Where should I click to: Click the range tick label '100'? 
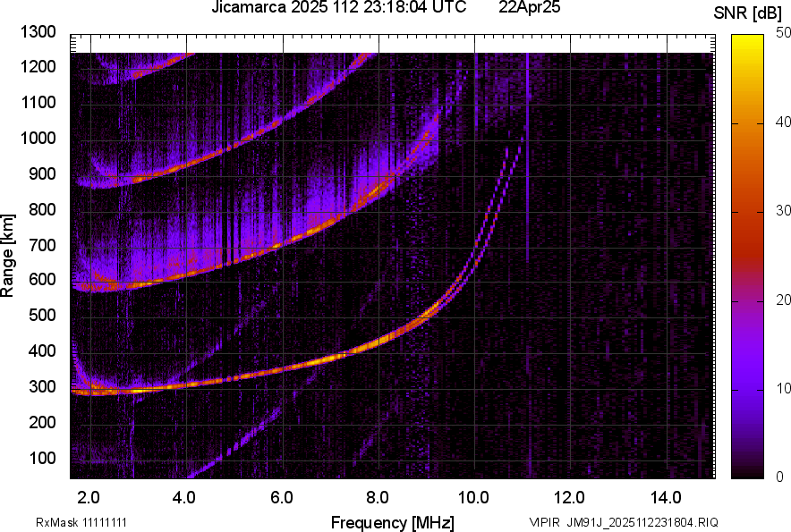click(x=42, y=458)
